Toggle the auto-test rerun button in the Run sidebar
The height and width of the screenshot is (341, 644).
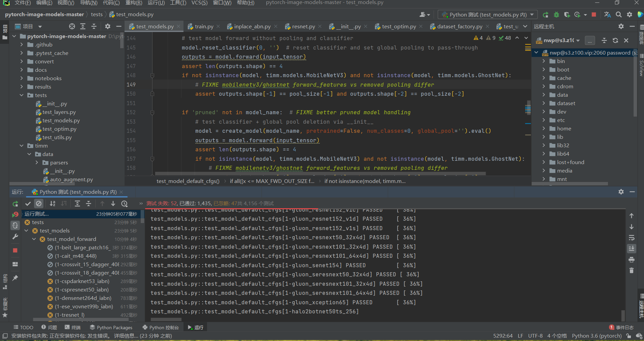[15, 225]
